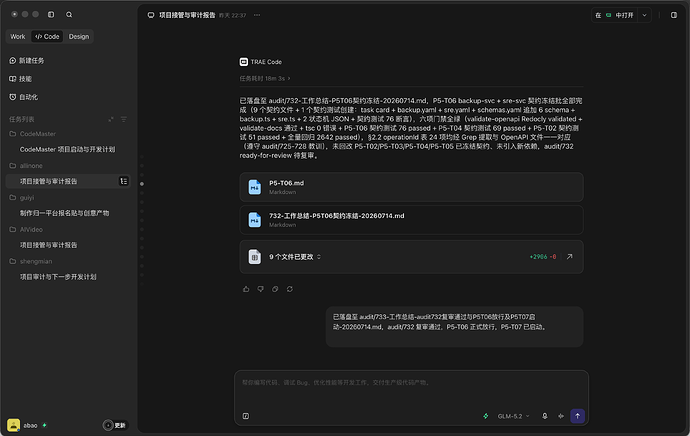
Task: Switch to the Code tab
Action: pyautogui.click(x=47, y=37)
